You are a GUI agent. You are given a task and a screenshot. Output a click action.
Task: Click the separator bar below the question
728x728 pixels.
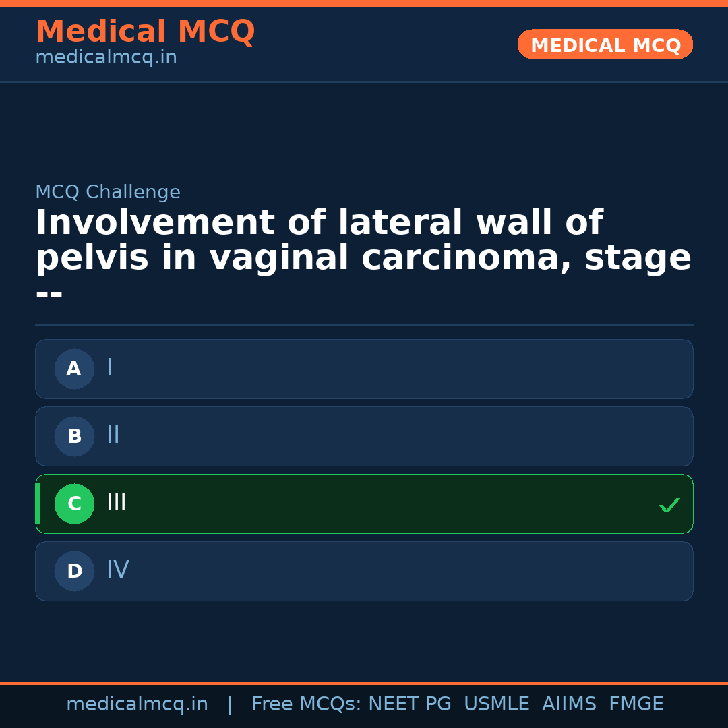(364, 326)
